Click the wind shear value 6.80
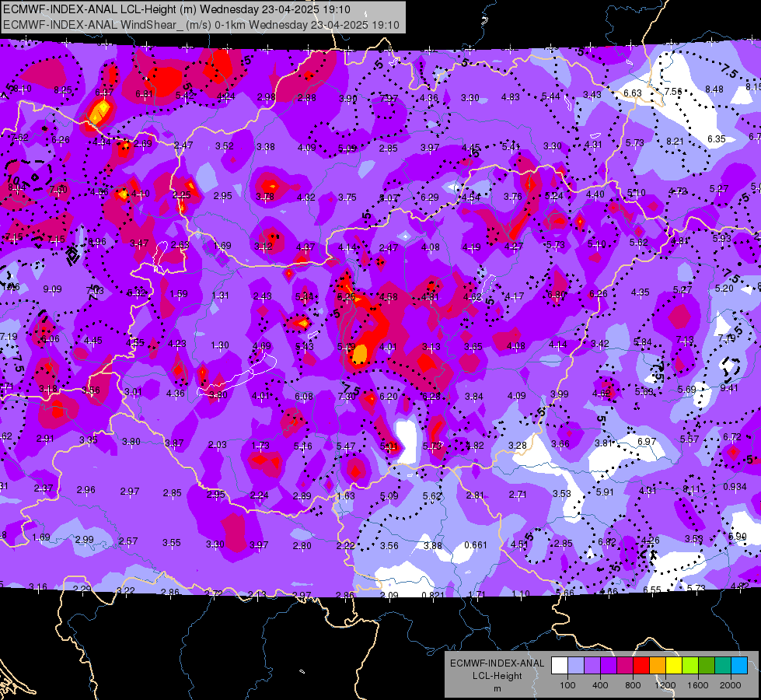Image resolution: width=761 pixels, height=700 pixels. point(557,294)
